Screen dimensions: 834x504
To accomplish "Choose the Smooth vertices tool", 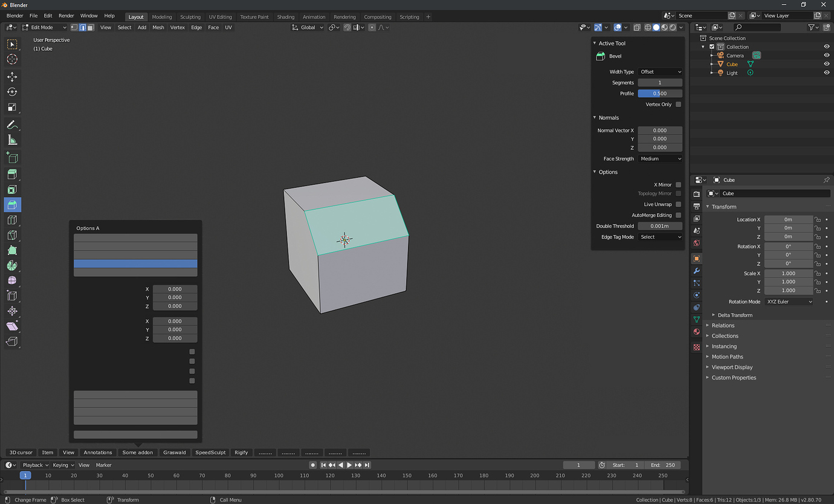I will click(x=12, y=280).
